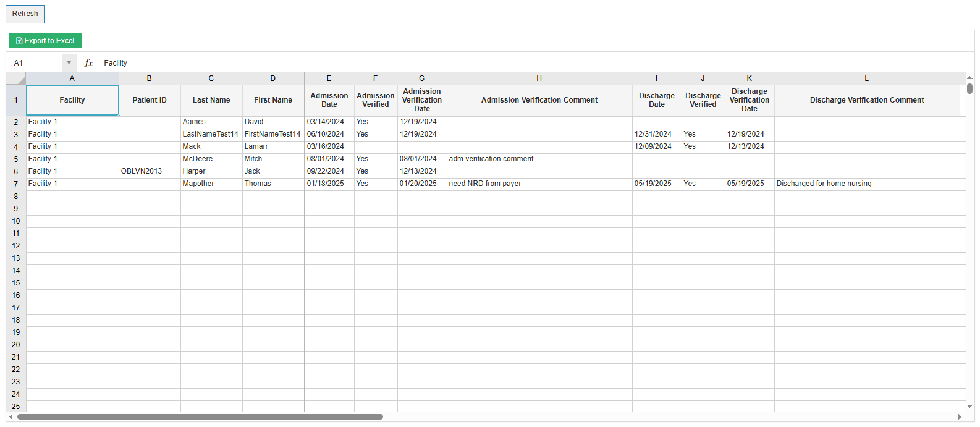Screen dimensions: 980x427
Task: Click the Admission Date header cell
Action: point(329,100)
